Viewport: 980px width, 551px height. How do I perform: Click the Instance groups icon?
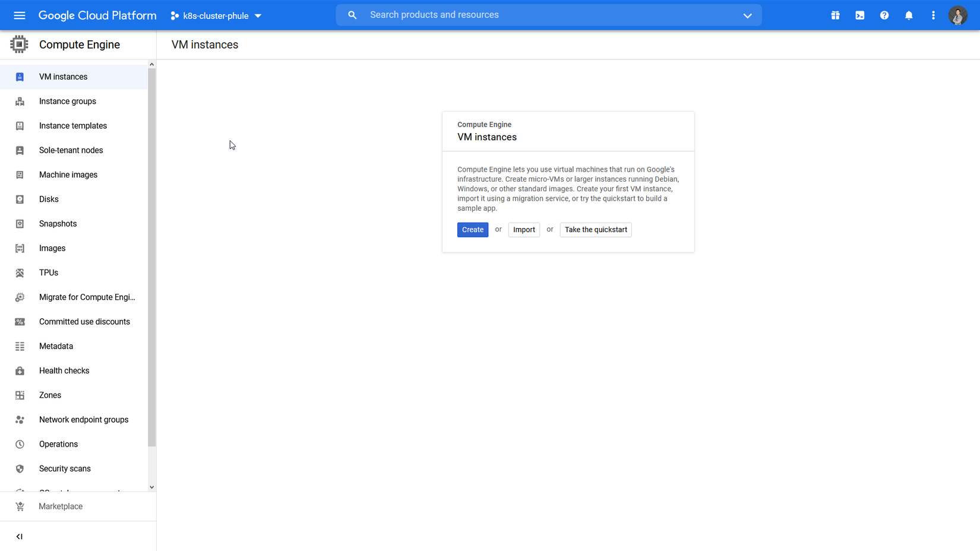pyautogui.click(x=20, y=102)
